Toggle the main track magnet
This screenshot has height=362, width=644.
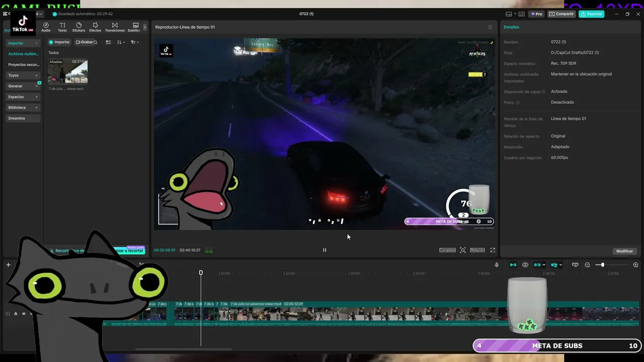pyautogui.click(x=513, y=265)
